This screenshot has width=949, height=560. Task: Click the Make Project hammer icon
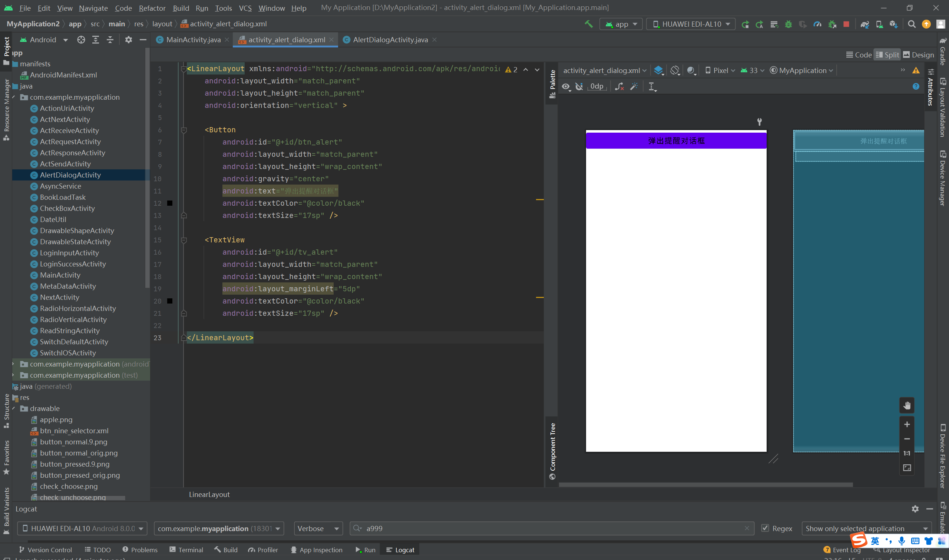(x=588, y=24)
